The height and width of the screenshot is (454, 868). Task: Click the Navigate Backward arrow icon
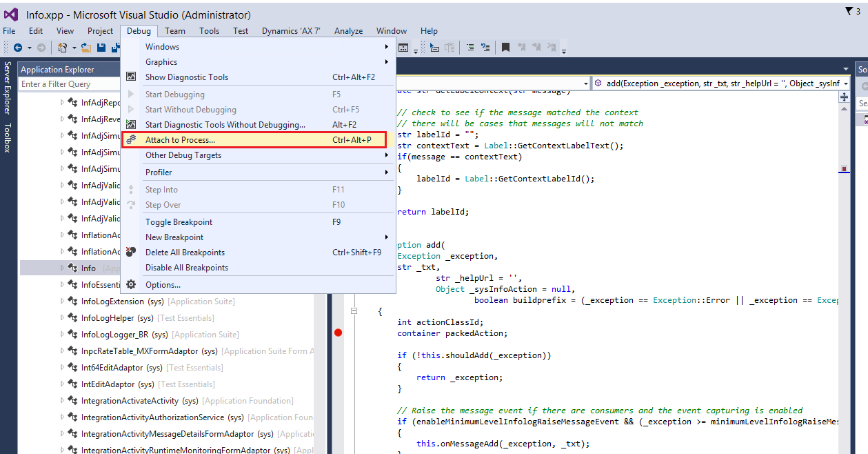pyautogui.click(x=18, y=47)
